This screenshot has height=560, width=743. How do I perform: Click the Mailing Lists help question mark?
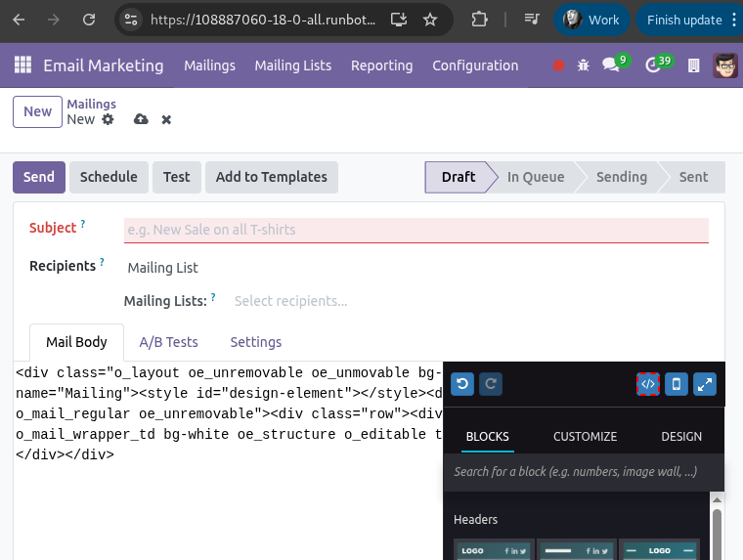(213, 297)
